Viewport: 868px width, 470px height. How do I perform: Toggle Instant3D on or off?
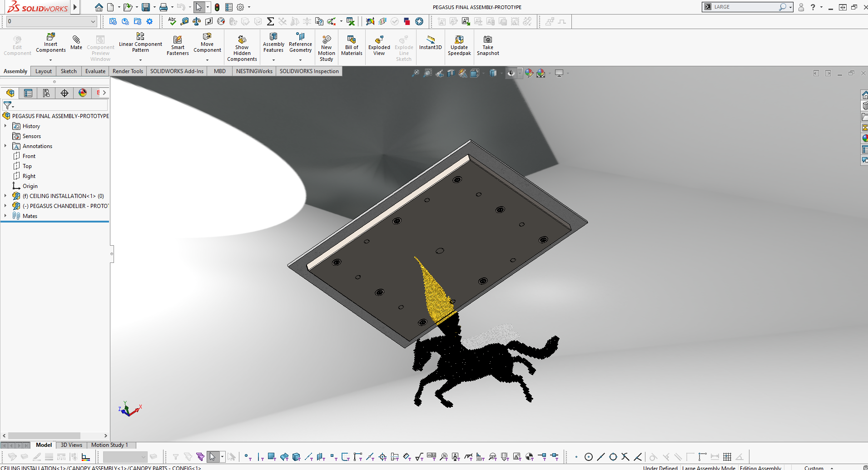coord(430,43)
